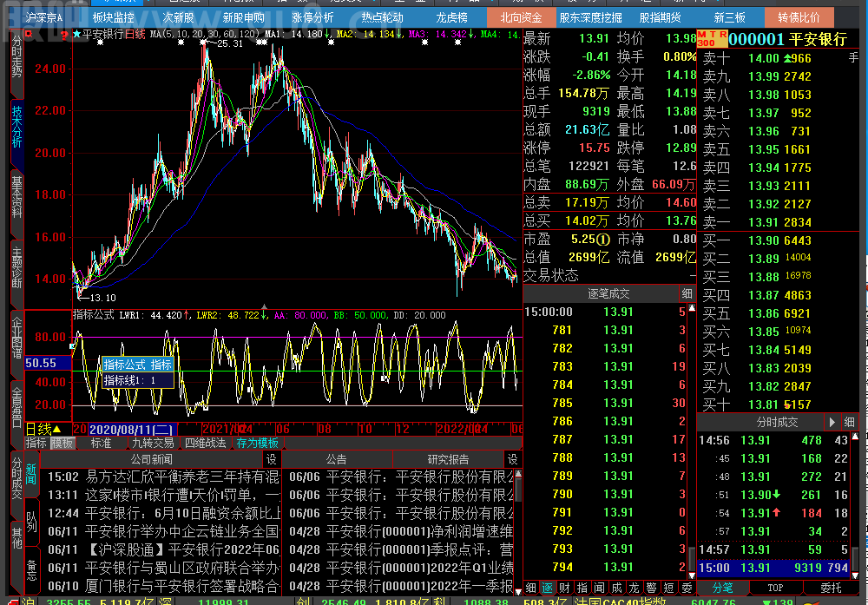Screen dimensions: 868x605
Task: Click the 设 settings icon next to 公司新闻
Action: (271, 459)
